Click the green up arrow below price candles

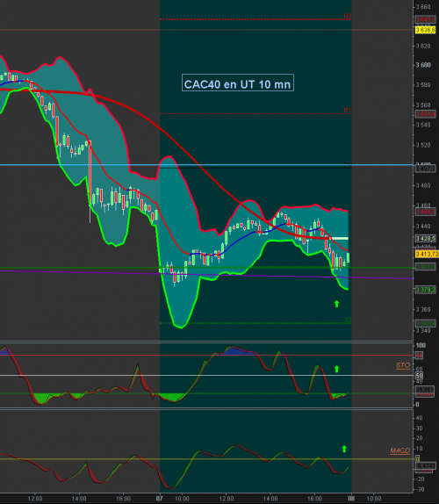336,304
